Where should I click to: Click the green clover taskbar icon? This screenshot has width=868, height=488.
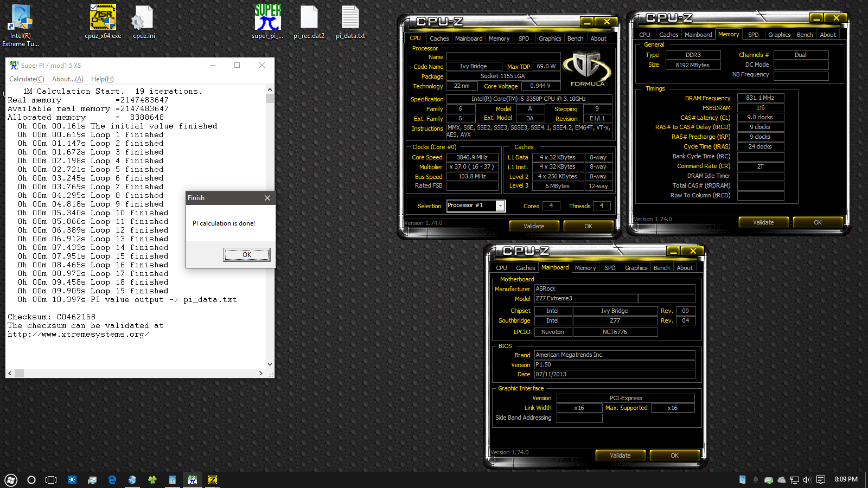tap(152, 480)
